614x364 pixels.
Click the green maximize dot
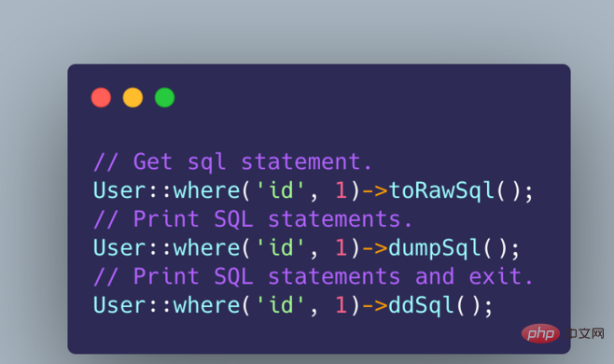[x=164, y=98]
